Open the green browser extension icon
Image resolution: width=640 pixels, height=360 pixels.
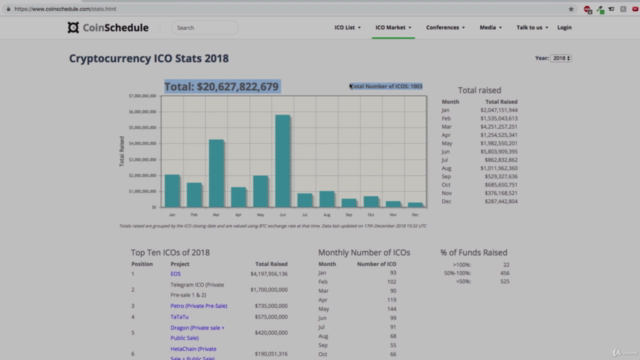(x=600, y=9)
